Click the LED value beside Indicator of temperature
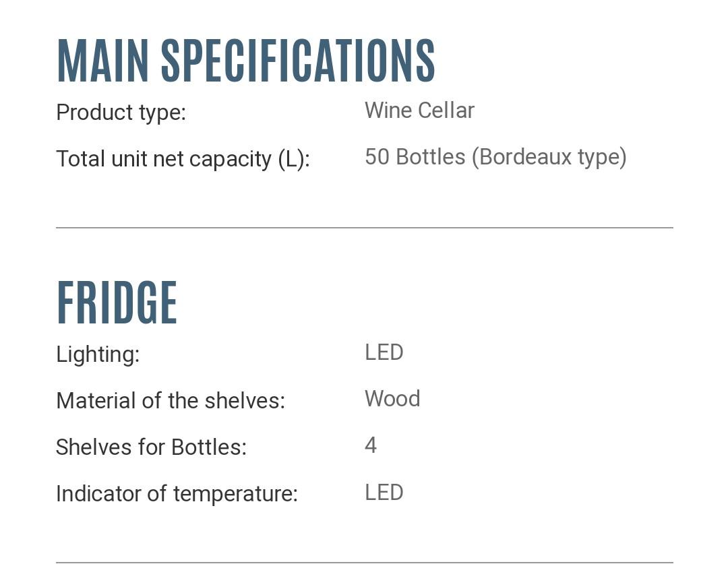 click(384, 493)
